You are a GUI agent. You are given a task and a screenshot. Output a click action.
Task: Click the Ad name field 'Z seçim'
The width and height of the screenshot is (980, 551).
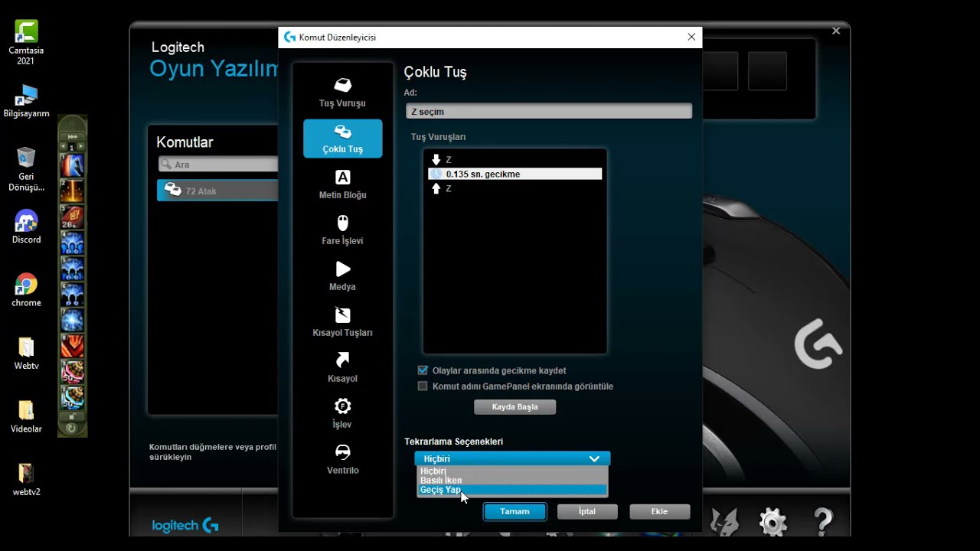pos(548,111)
